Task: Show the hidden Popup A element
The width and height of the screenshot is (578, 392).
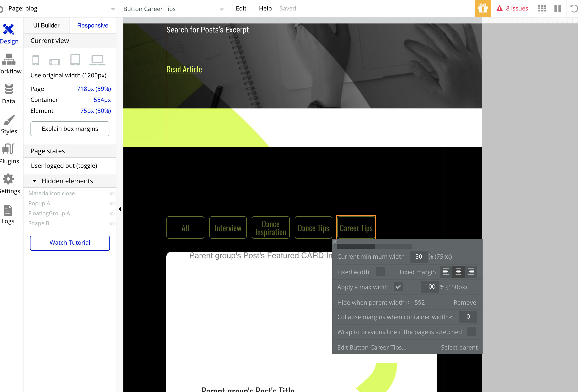Action: (112, 203)
